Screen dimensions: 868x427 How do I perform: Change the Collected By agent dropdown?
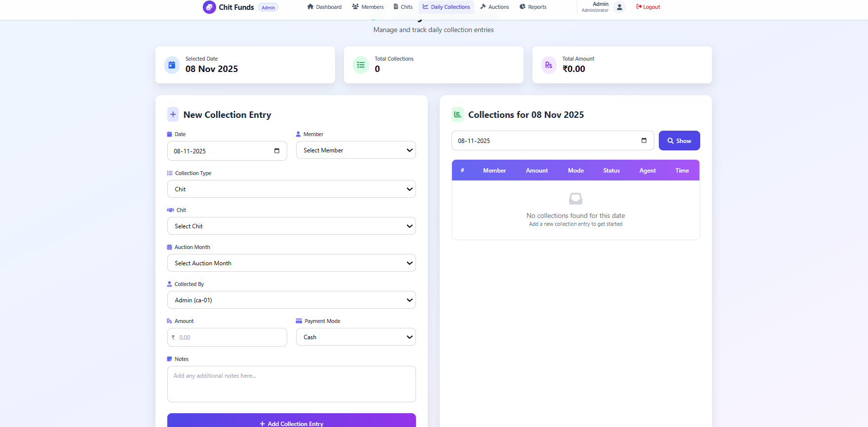291,300
